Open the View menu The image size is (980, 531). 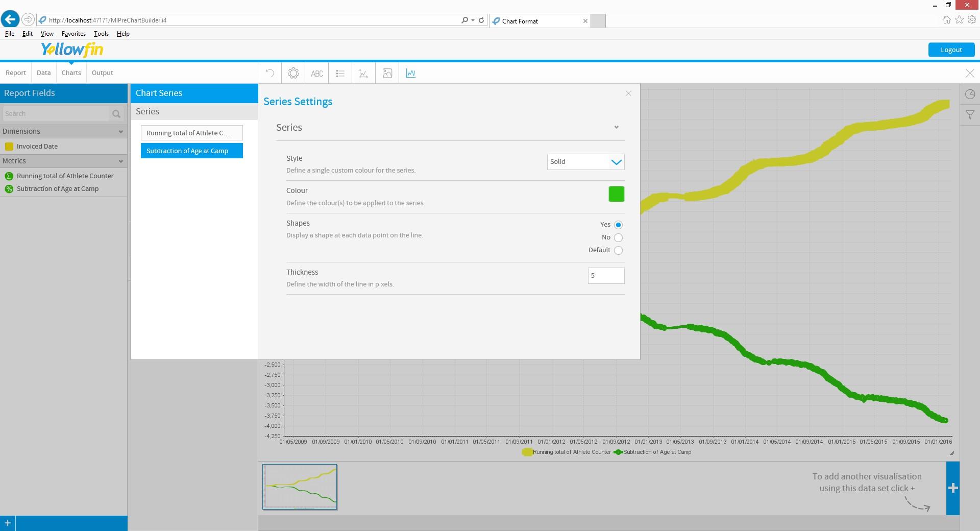47,34
